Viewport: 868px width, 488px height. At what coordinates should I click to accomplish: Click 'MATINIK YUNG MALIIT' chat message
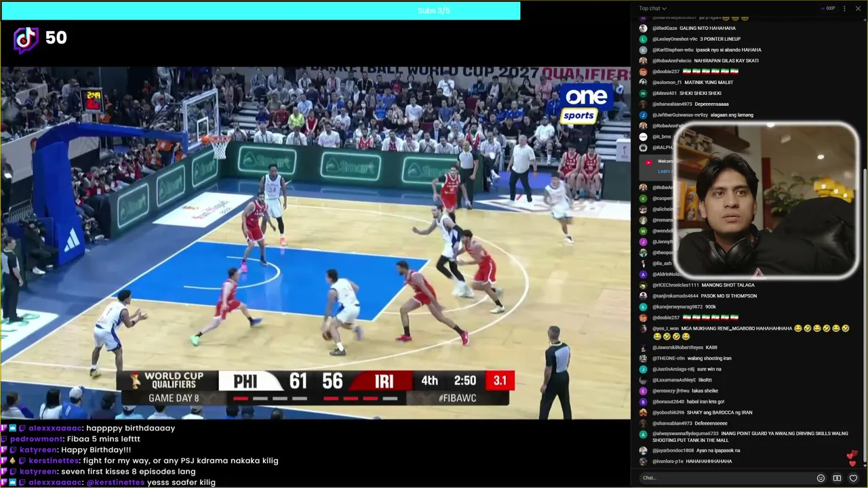tap(709, 83)
